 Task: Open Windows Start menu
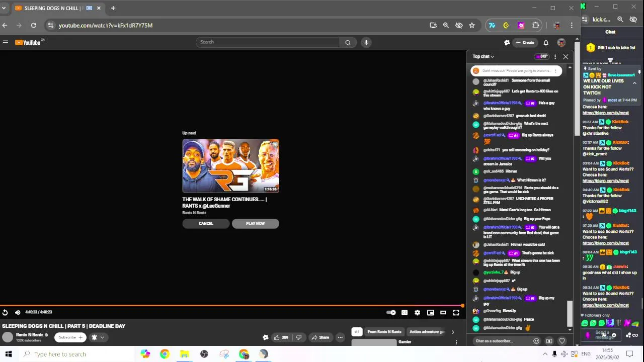9,354
